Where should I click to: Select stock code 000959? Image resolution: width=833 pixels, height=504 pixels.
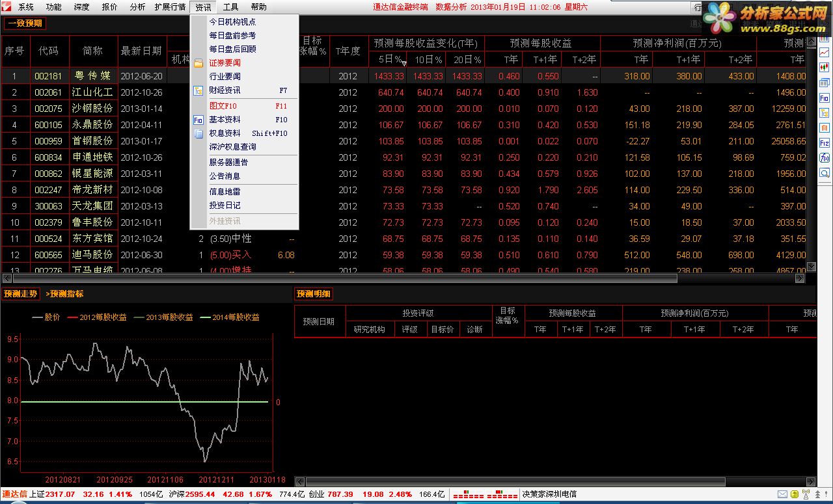[x=48, y=141]
